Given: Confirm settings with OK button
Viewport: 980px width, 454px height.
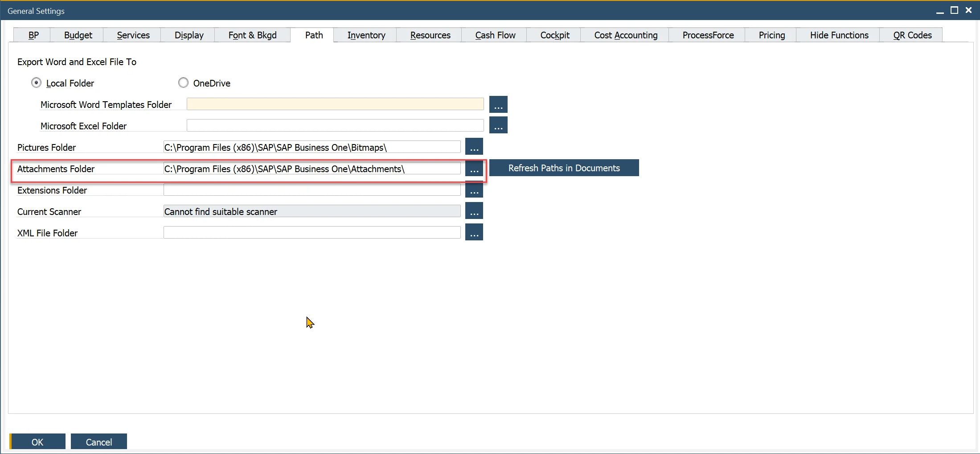Looking at the screenshot, I should tap(37, 442).
